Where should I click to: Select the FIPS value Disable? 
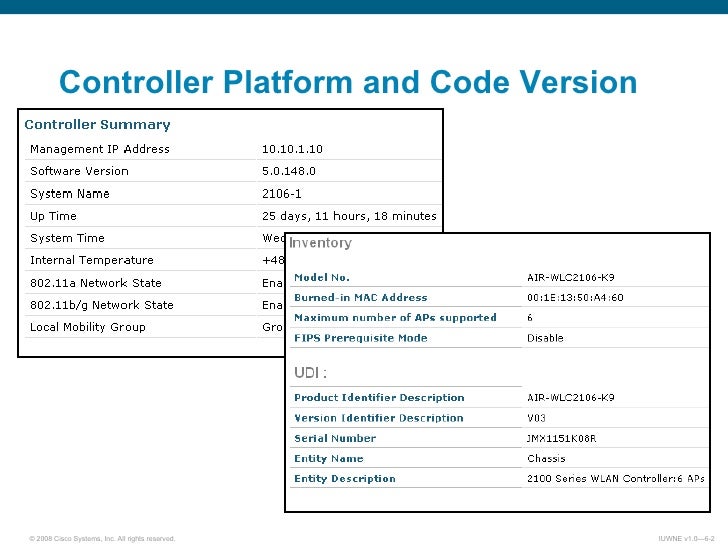click(545, 338)
